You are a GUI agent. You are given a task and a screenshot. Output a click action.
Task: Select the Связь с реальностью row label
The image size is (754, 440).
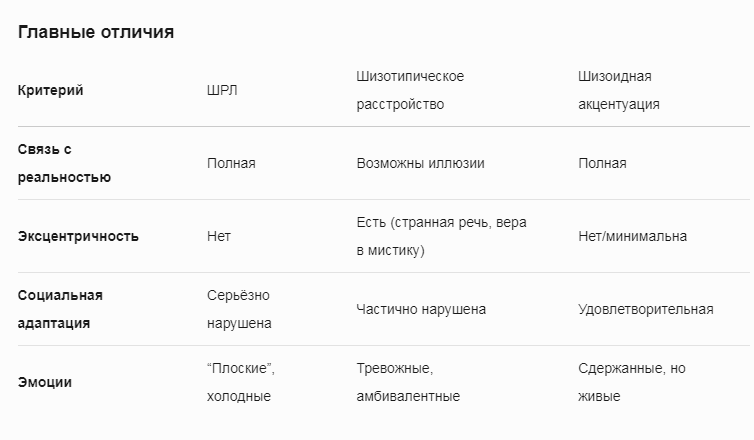pyautogui.click(x=64, y=163)
